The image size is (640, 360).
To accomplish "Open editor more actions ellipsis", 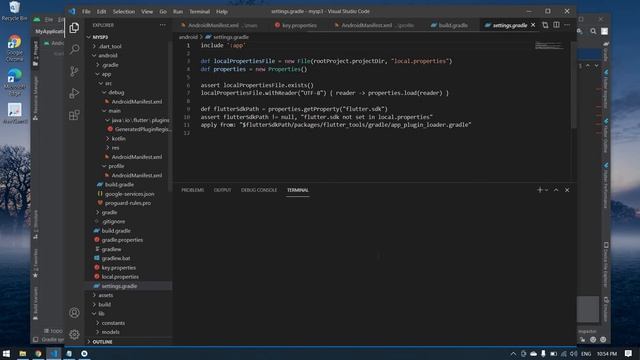I will pyautogui.click(x=567, y=25).
